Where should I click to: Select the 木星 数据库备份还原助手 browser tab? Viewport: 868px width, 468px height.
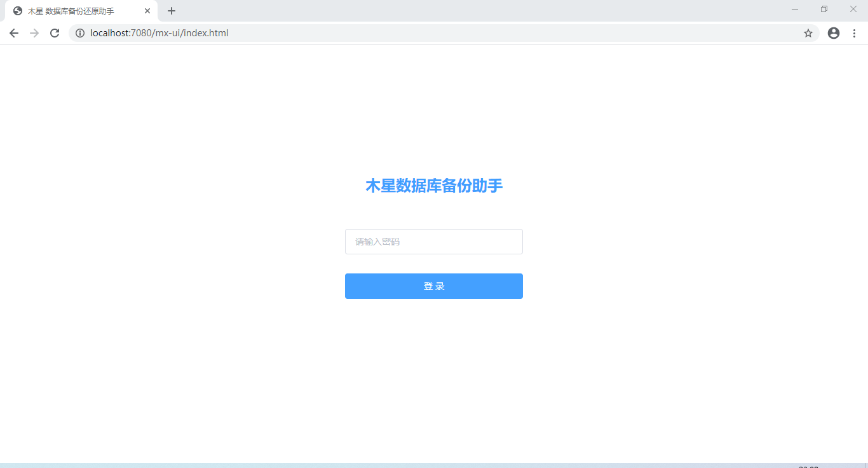81,11
